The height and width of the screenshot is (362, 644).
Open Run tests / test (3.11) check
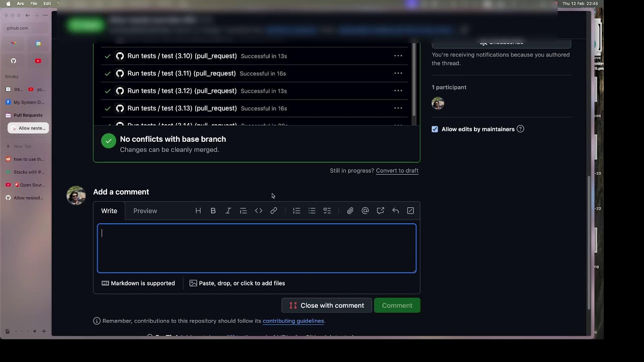182,73
